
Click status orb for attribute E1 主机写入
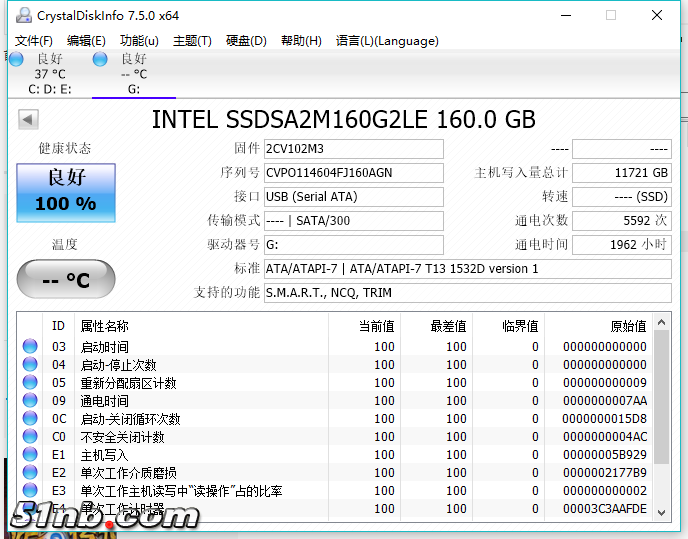pyautogui.click(x=30, y=455)
